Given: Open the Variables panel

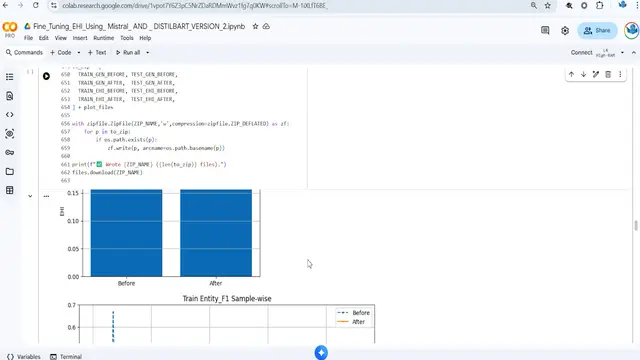Looking at the screenshot, I should click(24, 356).
